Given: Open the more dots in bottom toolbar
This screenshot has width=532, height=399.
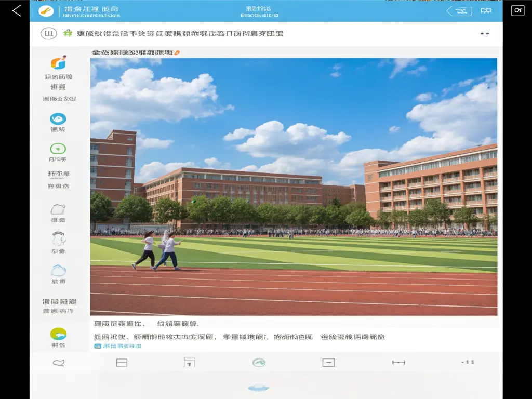Looking at the screenshot, I should (x=468, y=362).
